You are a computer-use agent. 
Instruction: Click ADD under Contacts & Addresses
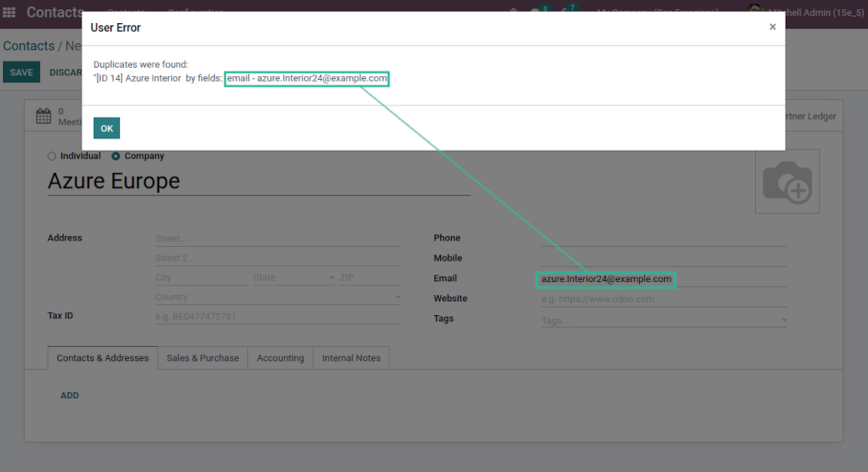pyautogui.click(x=70, y=396)
